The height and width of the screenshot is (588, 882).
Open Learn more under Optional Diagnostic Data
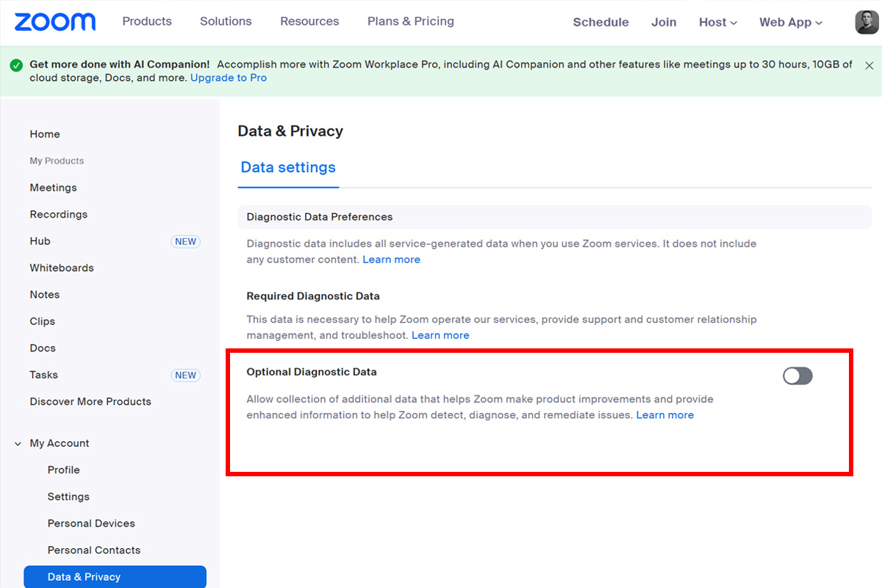pos(664,415)
